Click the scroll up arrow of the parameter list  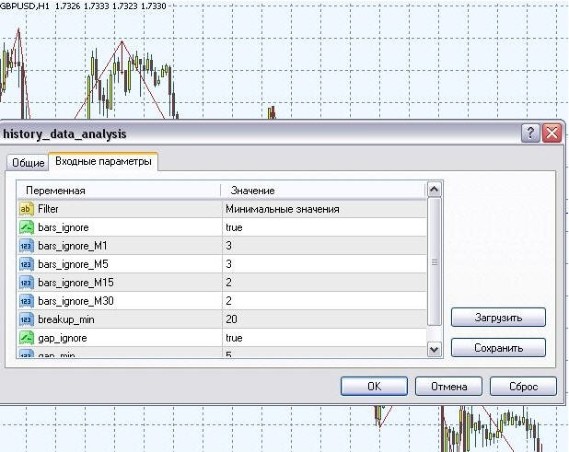pos(434,189)
